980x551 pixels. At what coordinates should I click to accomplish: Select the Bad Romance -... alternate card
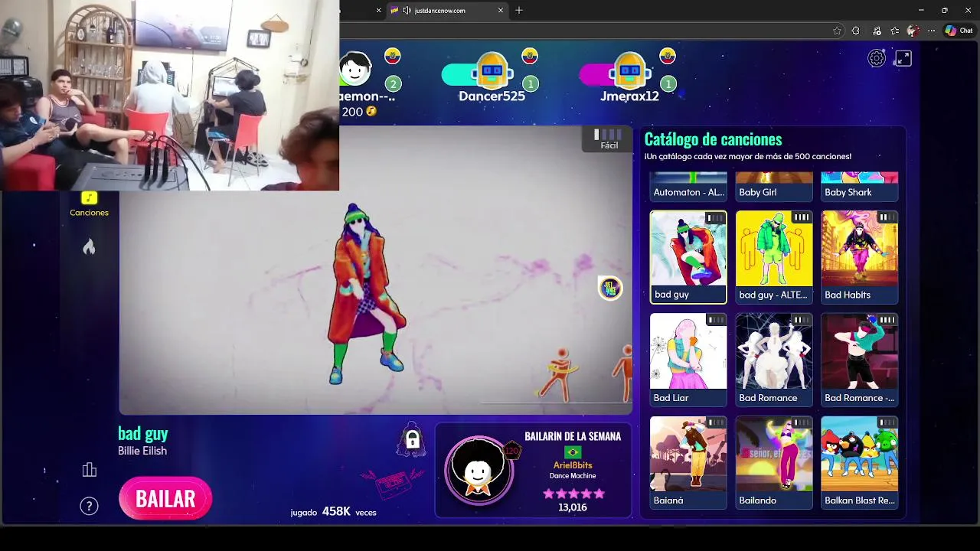859,360
